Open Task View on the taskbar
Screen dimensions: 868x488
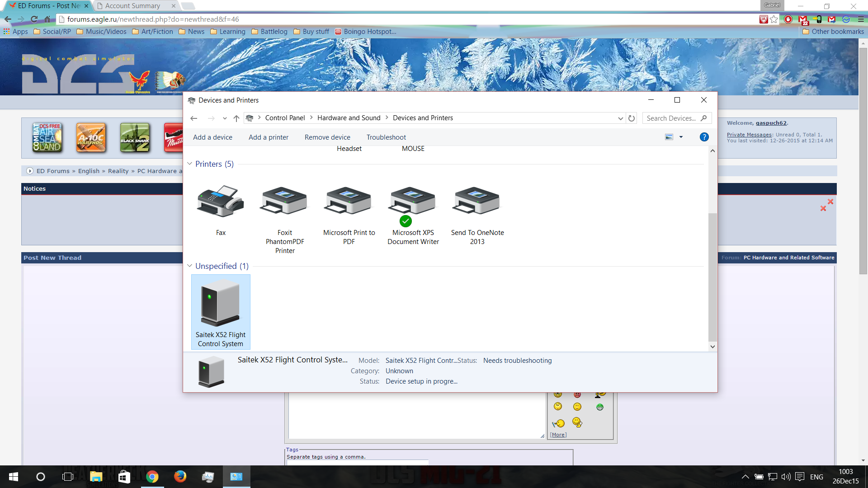pos(68,477)
